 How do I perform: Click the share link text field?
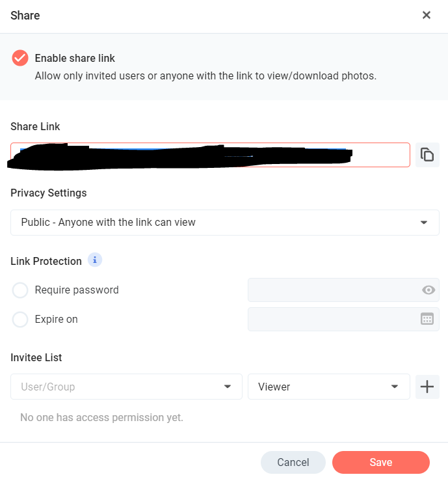pos(210,155)
